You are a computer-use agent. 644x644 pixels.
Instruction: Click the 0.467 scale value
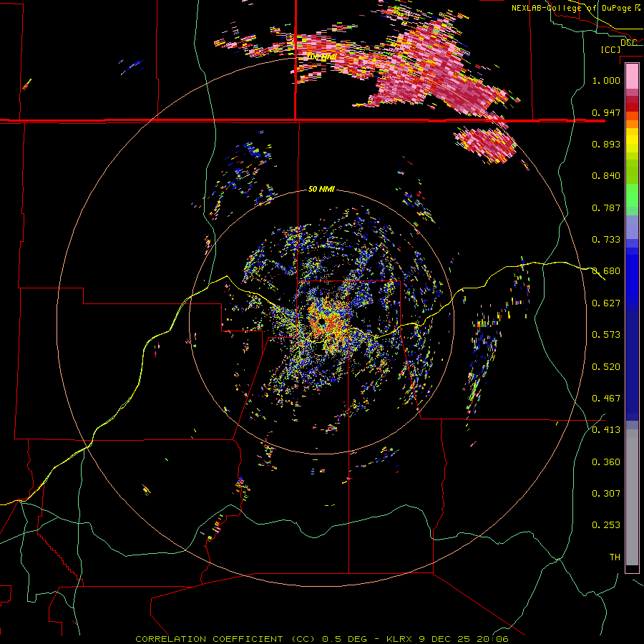pos(606,399)
